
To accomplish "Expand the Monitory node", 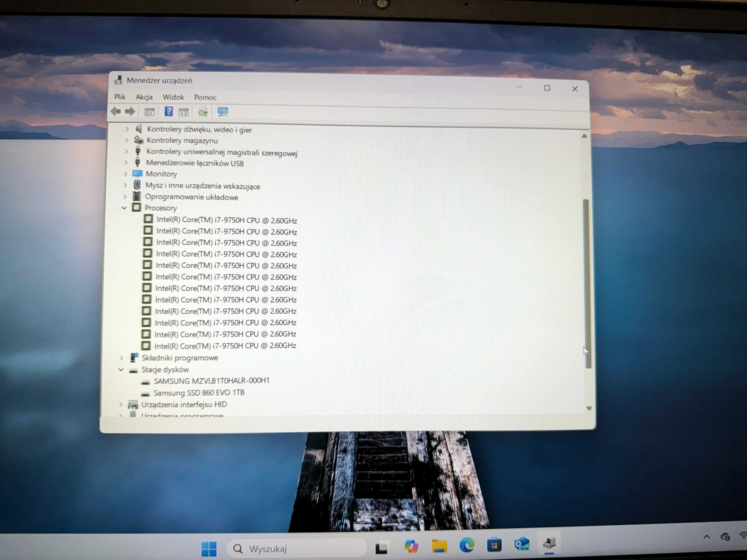I will point(126,174).
